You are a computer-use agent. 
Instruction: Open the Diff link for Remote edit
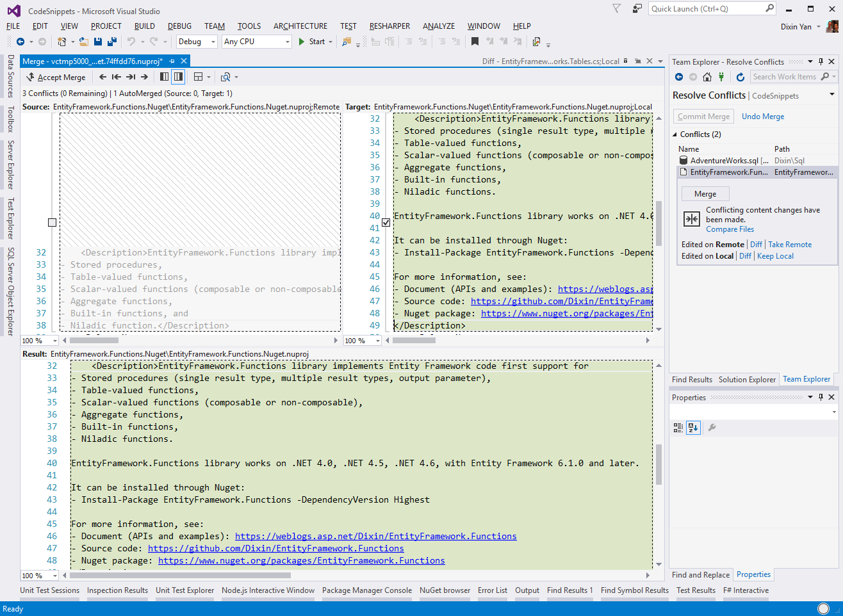pyautogui.click(x=756, y=245)
